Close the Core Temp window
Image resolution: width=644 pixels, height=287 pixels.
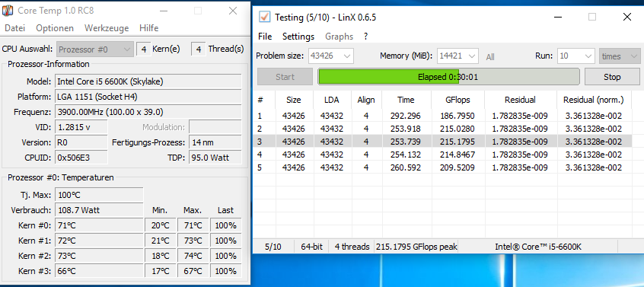pyautogui.click(x=233, y=11)
